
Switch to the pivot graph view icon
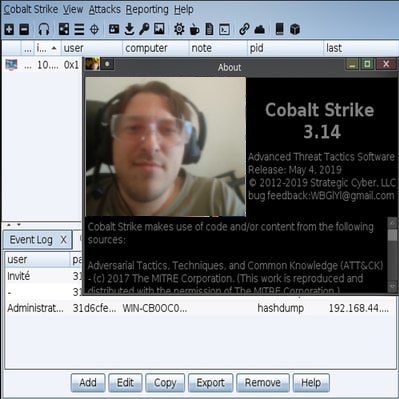point(64,29)
